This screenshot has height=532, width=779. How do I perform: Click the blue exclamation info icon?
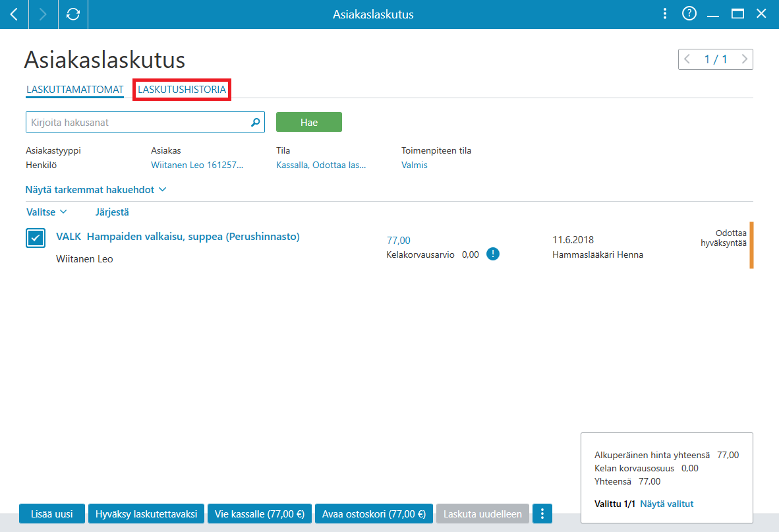pyautogui.click(x=493, y=254)
